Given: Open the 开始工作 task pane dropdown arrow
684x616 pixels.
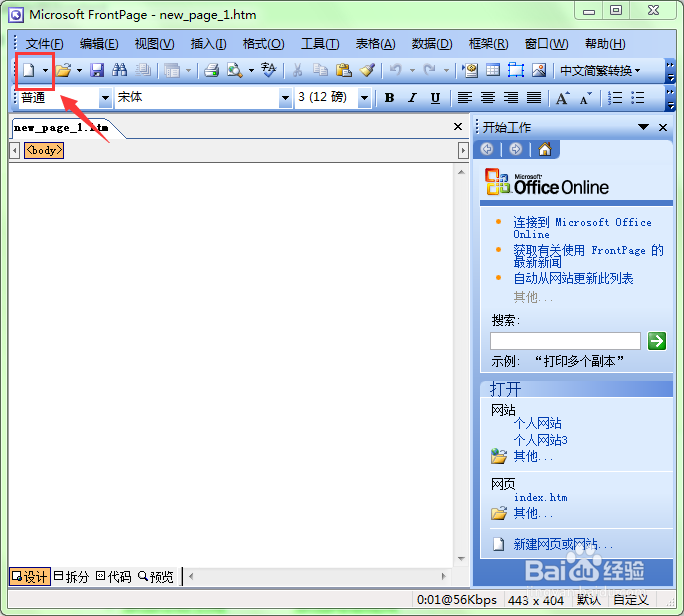Looking at the screenshot, I should tap(643, 127).
